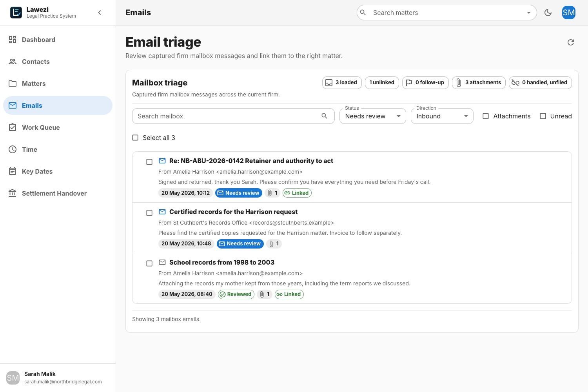Click the 0 handled, unfiled chip

point(540,83)
